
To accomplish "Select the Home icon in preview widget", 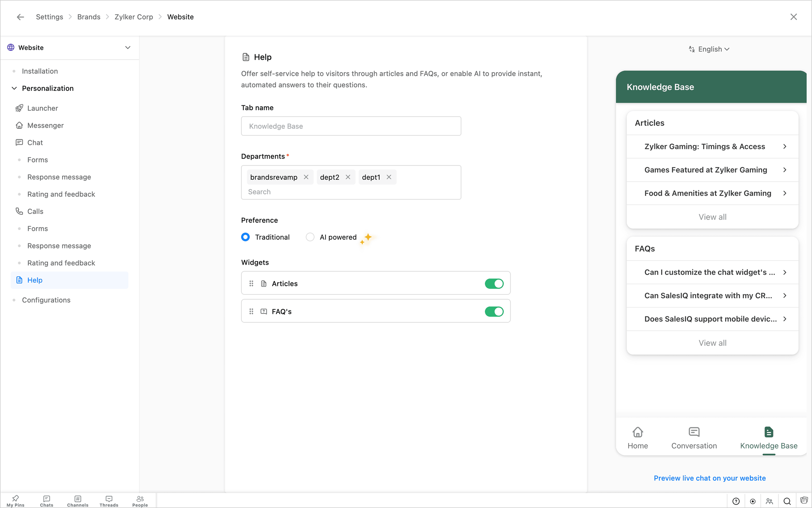I will (x=637, y=437).
